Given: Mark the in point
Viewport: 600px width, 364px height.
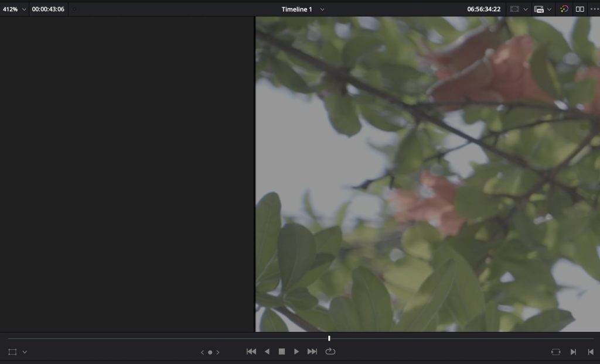Looking at the screenshot, I should [x=573, y=352].
